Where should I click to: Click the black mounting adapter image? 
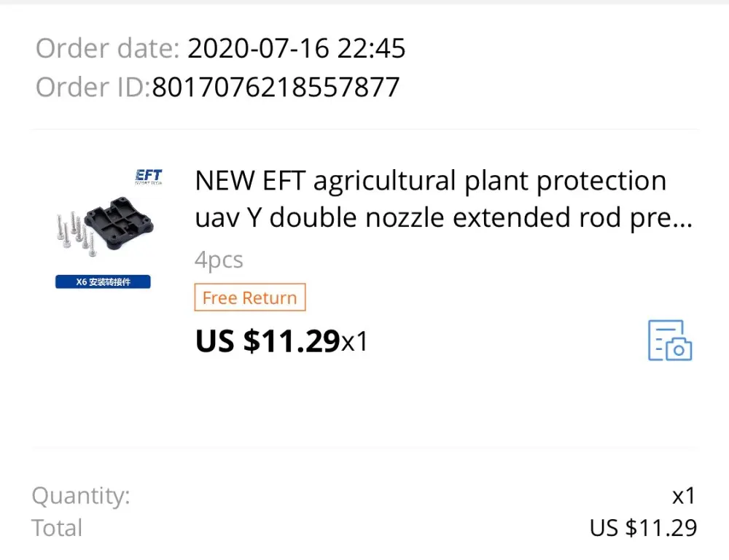pos(120,219)
